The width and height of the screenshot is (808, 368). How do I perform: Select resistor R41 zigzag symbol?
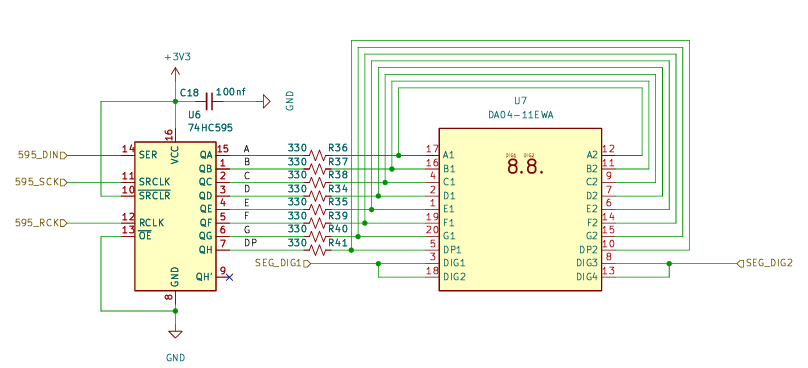click(x=318, y=250)
